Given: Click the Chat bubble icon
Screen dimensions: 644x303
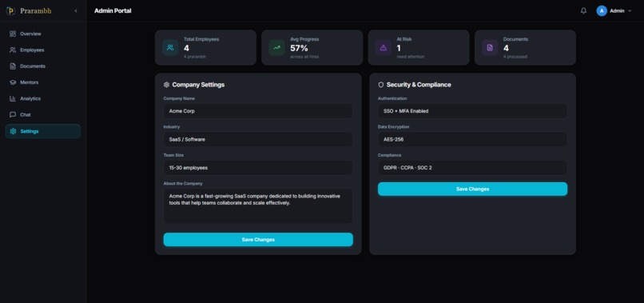Looking at the screenshot, I should pos(13,114).
